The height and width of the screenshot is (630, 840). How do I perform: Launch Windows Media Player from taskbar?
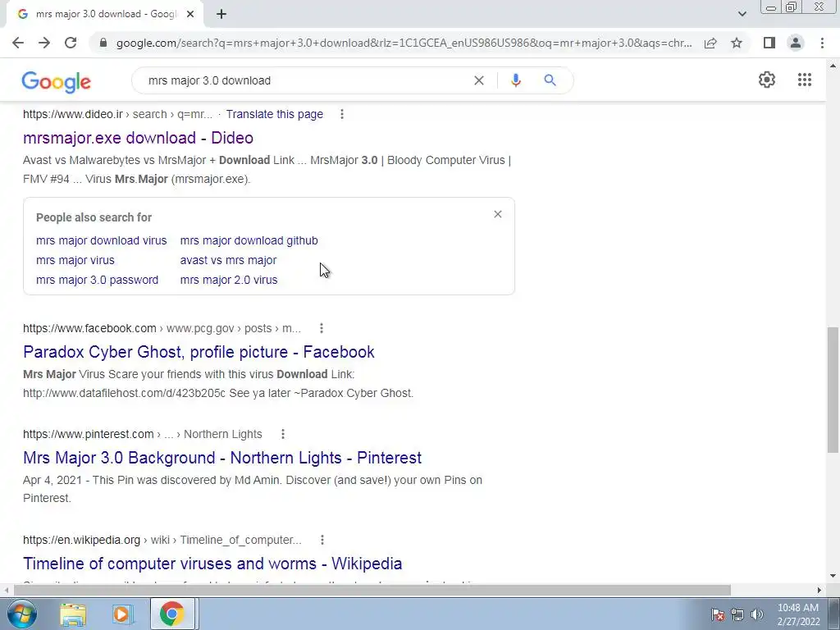coord(122,614)
